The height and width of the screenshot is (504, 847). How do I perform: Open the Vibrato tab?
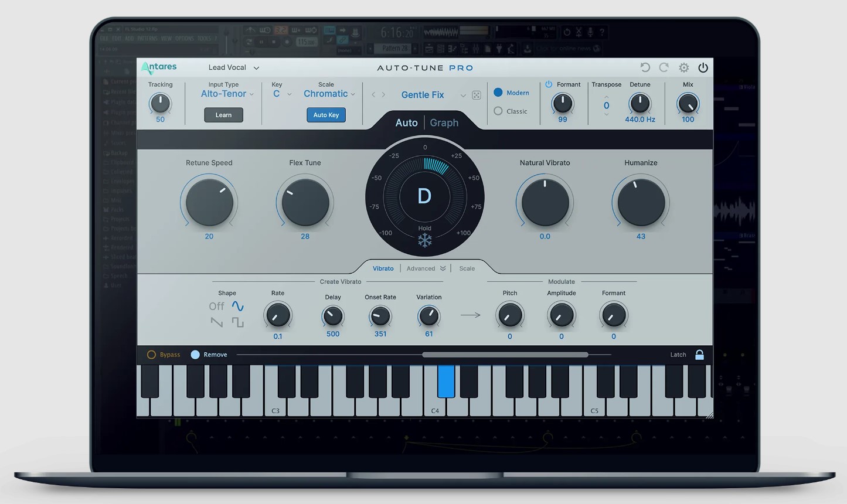383,268
